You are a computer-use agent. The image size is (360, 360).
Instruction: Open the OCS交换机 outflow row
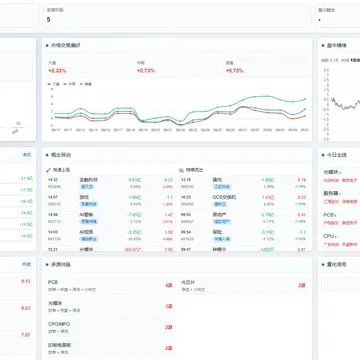click(x=244, y=200)
